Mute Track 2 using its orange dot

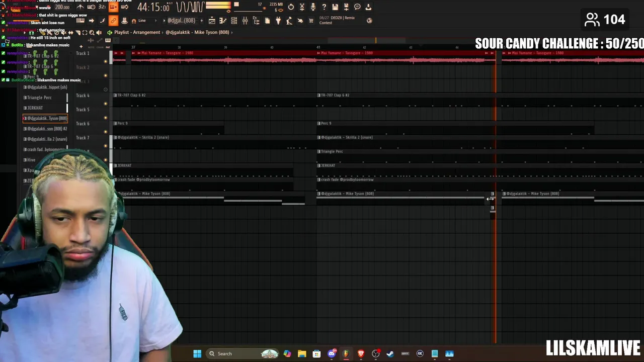pos(106,75)
